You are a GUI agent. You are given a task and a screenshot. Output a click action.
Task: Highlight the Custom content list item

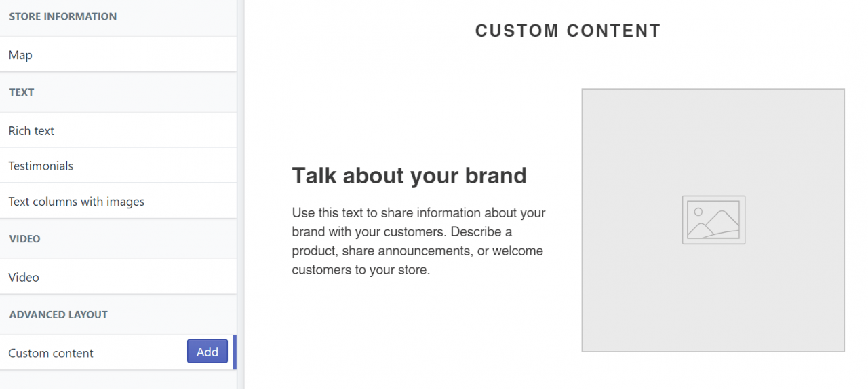pyautogui.click(x=118, y=352)
